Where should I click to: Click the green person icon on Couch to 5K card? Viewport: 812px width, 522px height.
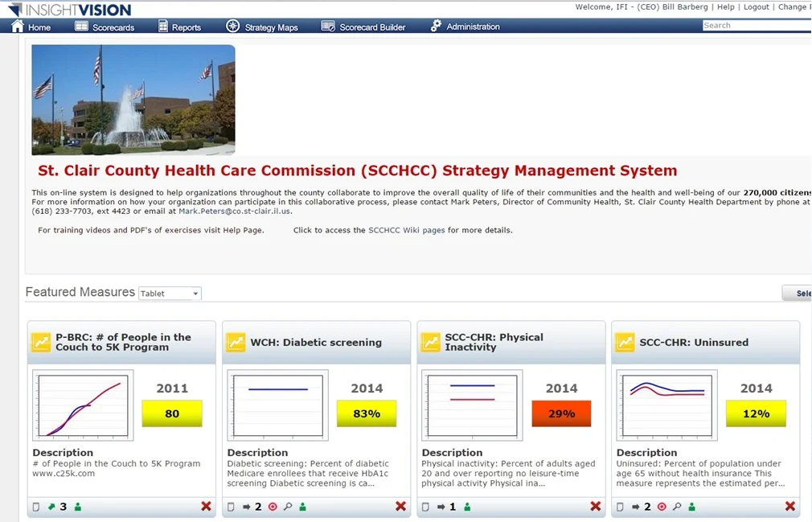pyautogui.click(x=78, y=507)
